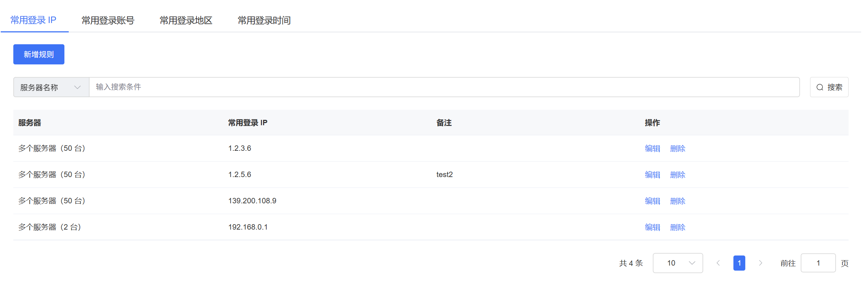Edit the rule for IP 1.2.3.6

tap(652, 149)
